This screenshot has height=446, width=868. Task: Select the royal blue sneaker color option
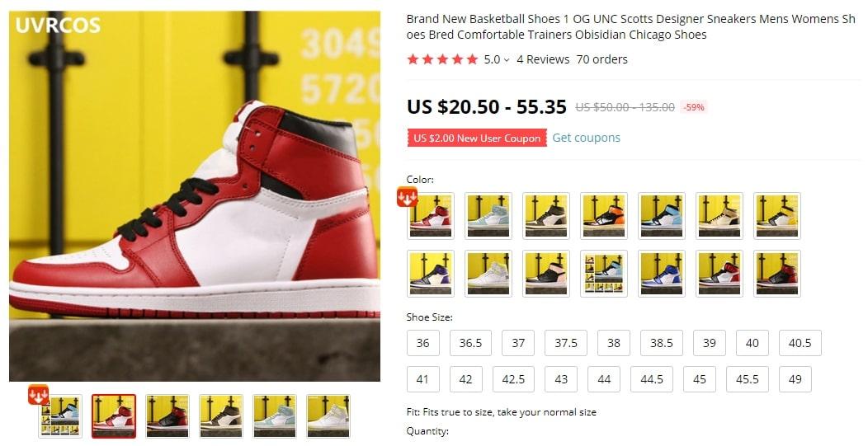(x=662, y=274)
